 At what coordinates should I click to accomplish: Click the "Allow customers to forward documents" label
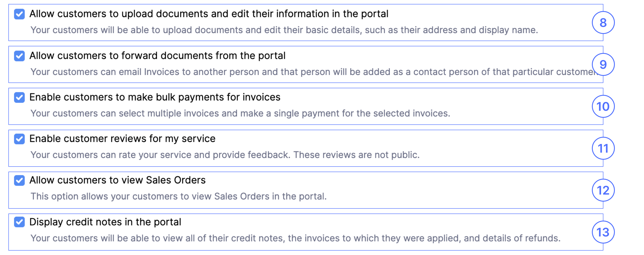coord(157,56)
